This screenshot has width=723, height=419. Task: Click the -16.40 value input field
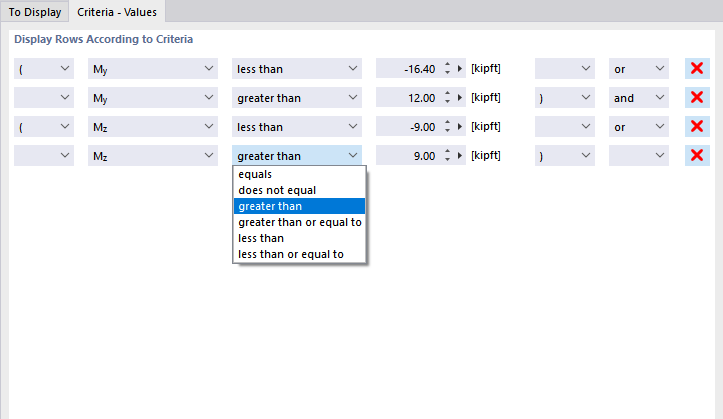(408, 69)
